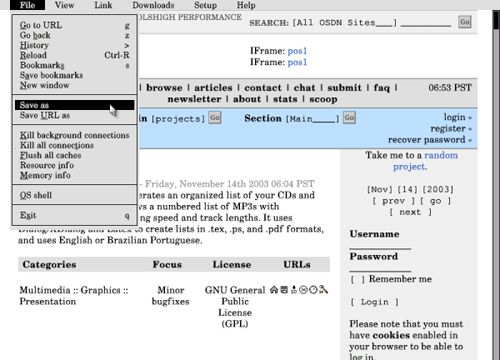The image size is (500, 360).
Task: Open the Link menu
Action: pyautogui.click(x=103, y=5)
